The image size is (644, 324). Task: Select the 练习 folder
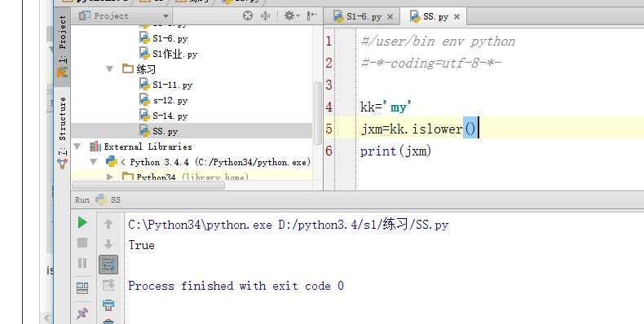pyautogui.click(x=139, y=69)
